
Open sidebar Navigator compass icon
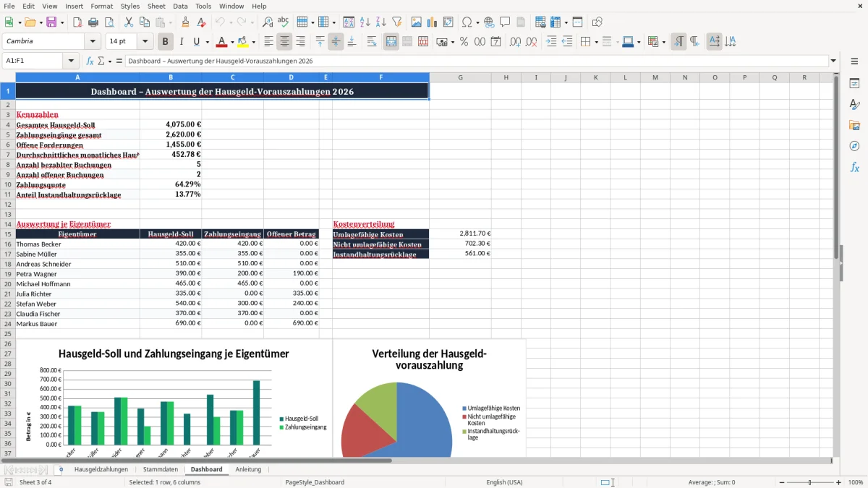(854, 146)
